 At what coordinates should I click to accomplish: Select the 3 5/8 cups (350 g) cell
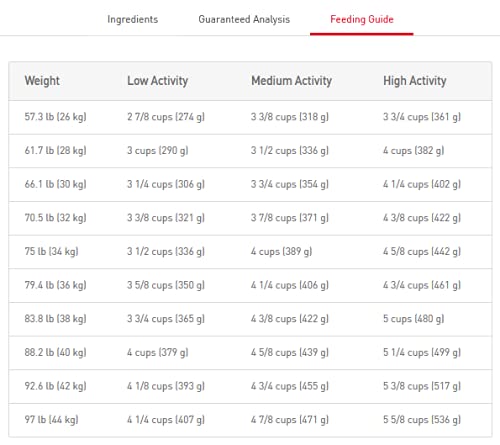point(166,285)
